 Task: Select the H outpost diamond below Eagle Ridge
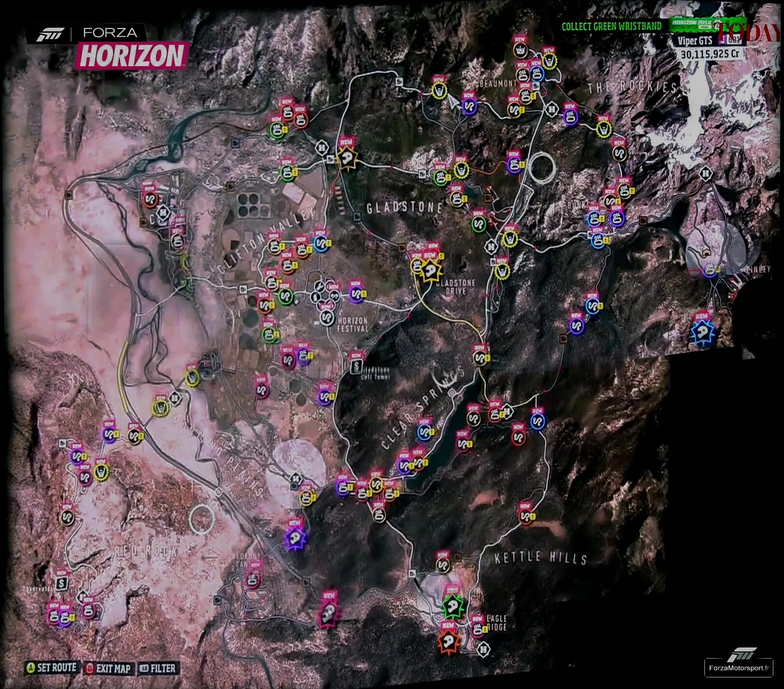pos(483,649)
